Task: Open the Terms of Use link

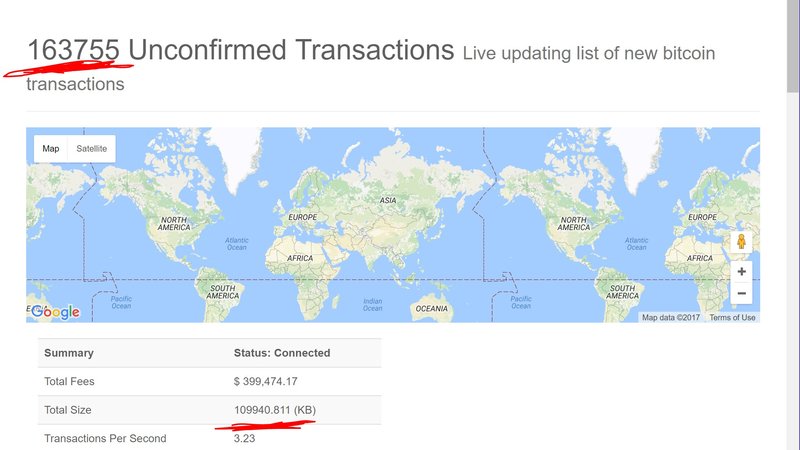Action: tap(732, 318)
